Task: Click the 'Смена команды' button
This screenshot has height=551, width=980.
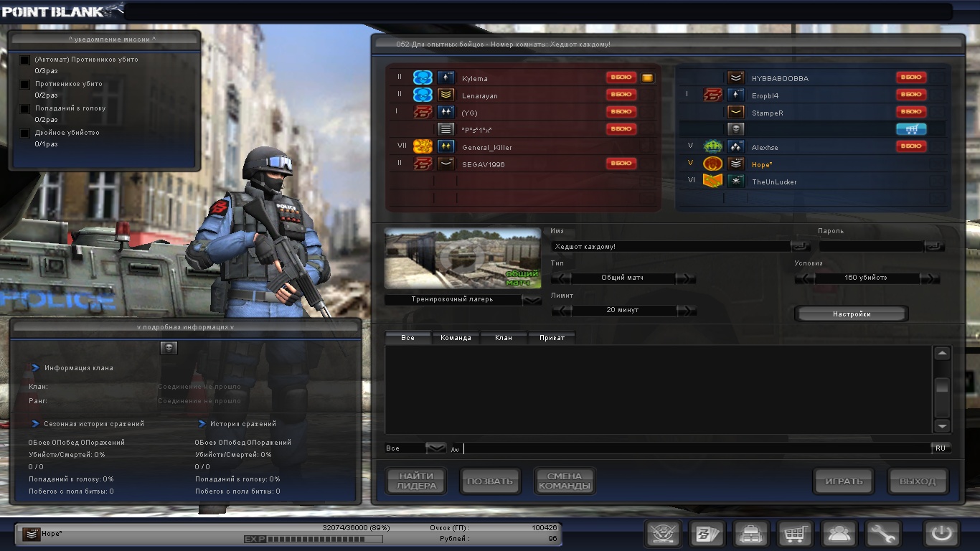Action: coord(565,481)
